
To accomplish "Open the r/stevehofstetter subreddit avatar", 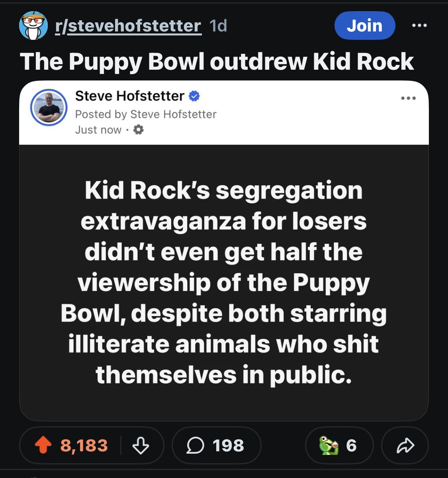I will pos(33,25).
